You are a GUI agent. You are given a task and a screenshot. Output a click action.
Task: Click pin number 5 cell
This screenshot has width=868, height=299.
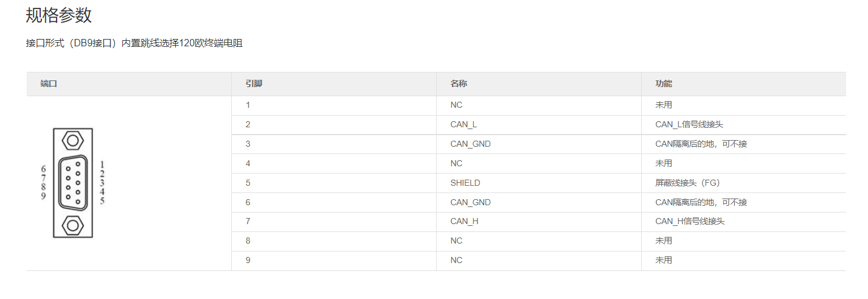coord(248,183)
